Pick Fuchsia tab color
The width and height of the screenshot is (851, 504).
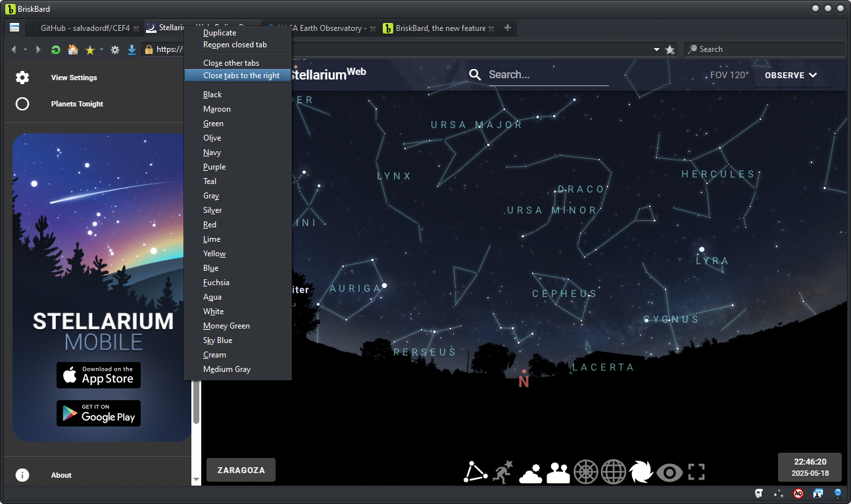click(x=238, y=283)
